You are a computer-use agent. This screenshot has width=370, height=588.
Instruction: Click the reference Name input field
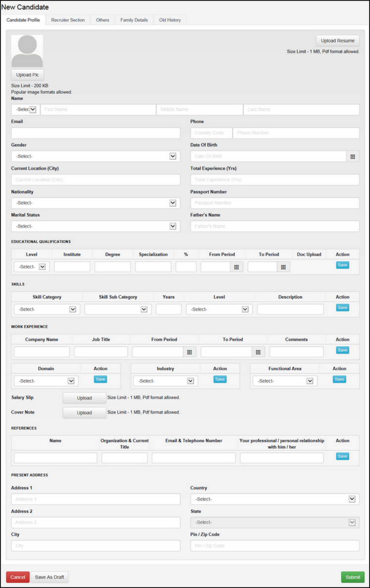tap(55, 458)
